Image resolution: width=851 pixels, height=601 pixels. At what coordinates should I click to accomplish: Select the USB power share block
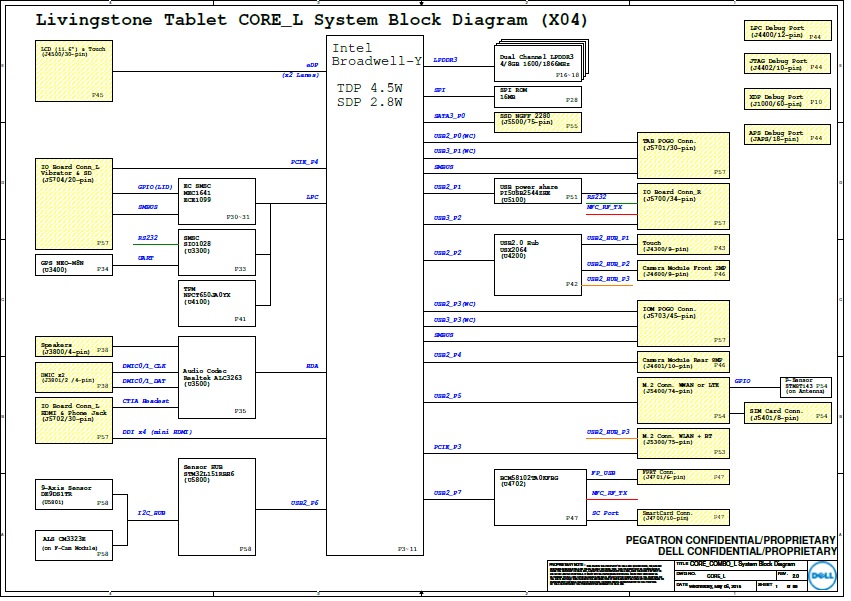pyautogui.click(x=538, y=191)
